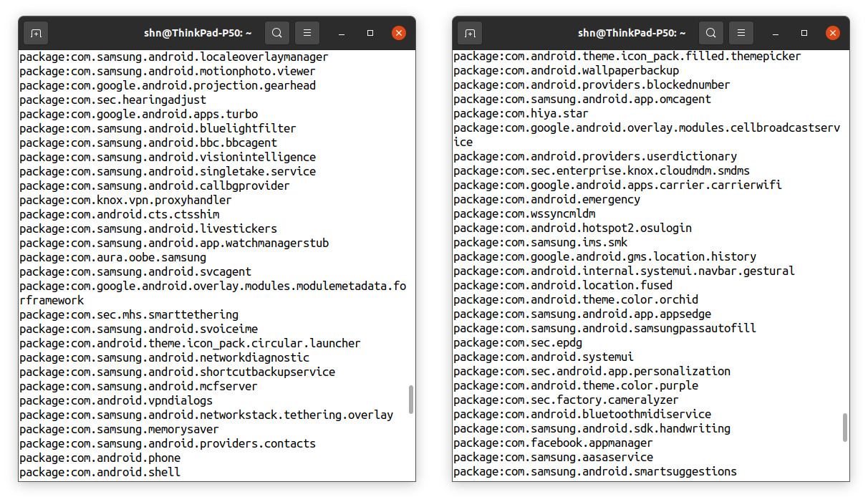The image size is (868, 502).
Task: Open new tab in right terminal window
Action: click(470, 33)
